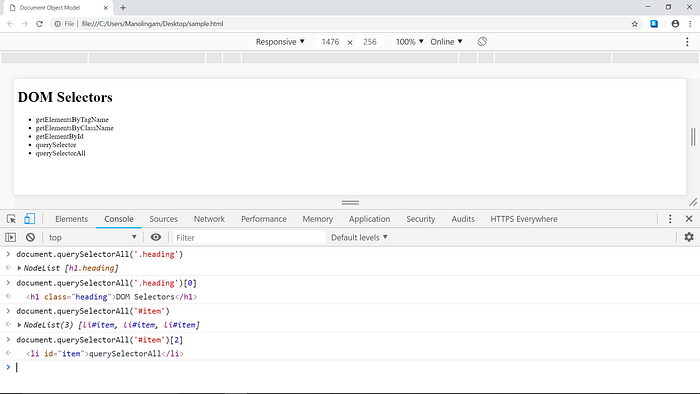Screen dimensions: 700x394
Task: Click the querySelector list item
Action: coord(56,145)
